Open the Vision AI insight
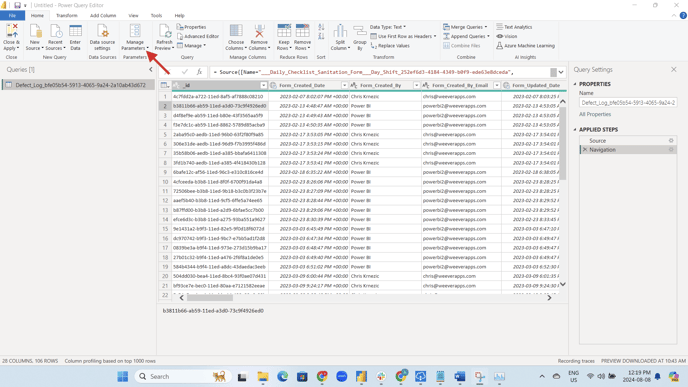Viewport: 688px width, 387px height. [507, 36]
